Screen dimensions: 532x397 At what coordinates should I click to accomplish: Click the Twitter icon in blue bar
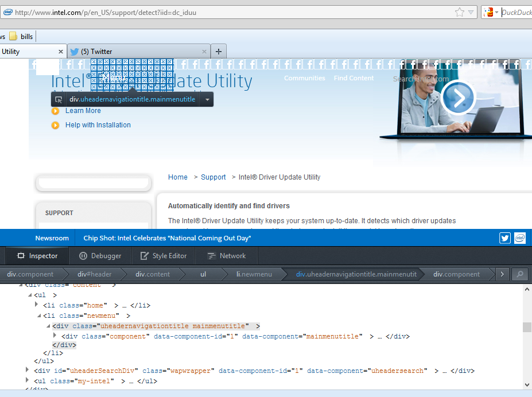[x=505, y=238]
